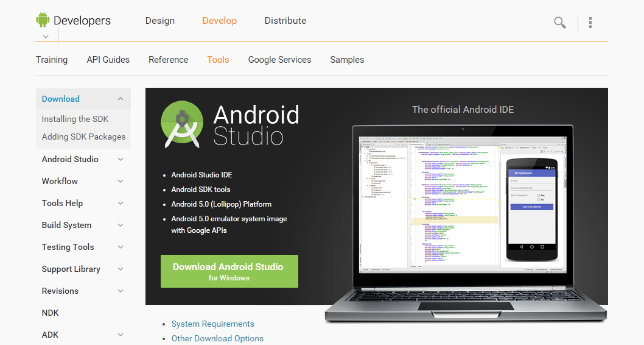Collapse the Download section chevron
The height and width of the screenshot is (345, 644).
[x=121, y=99]
